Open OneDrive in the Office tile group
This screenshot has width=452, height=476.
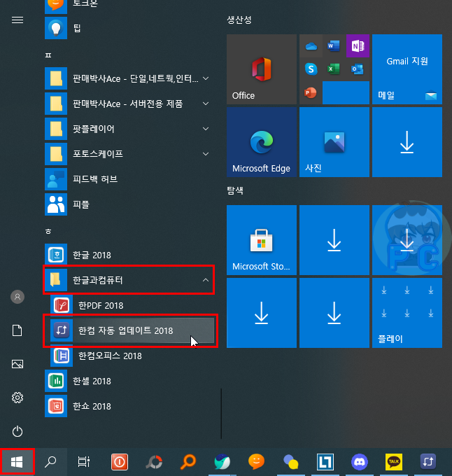311,46
